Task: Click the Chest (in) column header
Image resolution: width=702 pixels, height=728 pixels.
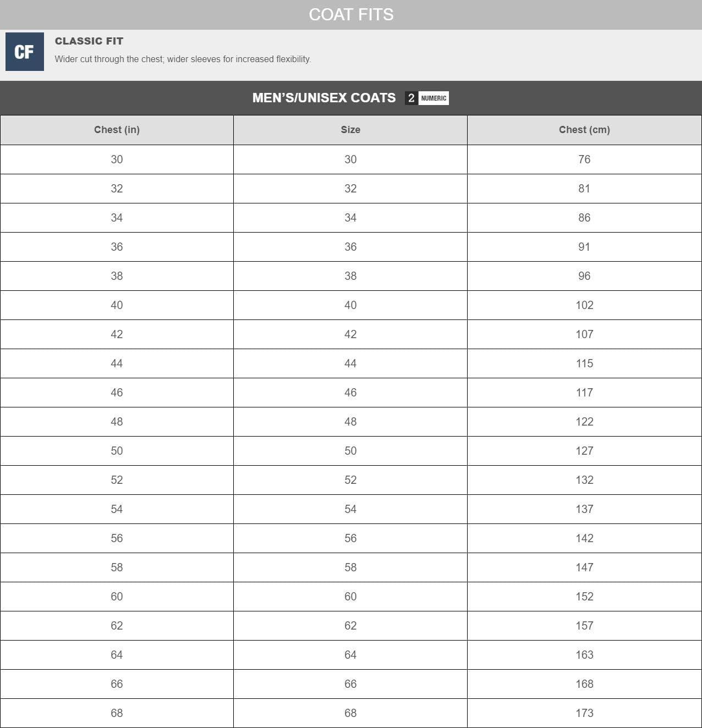Action: tap(117, 130)
